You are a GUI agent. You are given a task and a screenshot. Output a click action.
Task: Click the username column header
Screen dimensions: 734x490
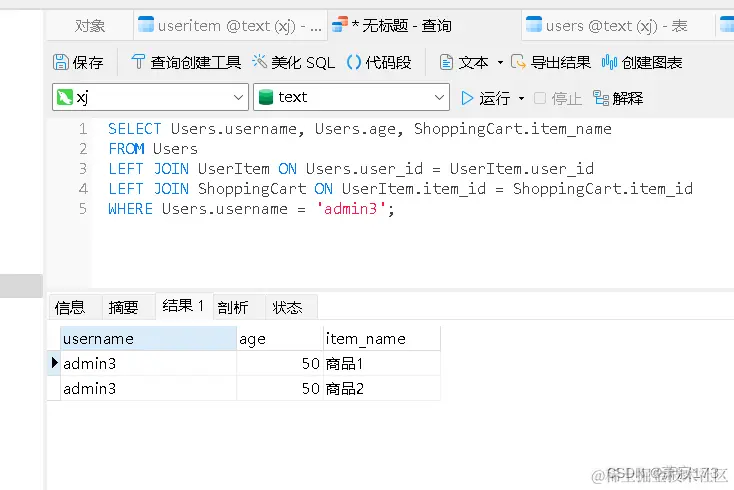click(148, 338)
